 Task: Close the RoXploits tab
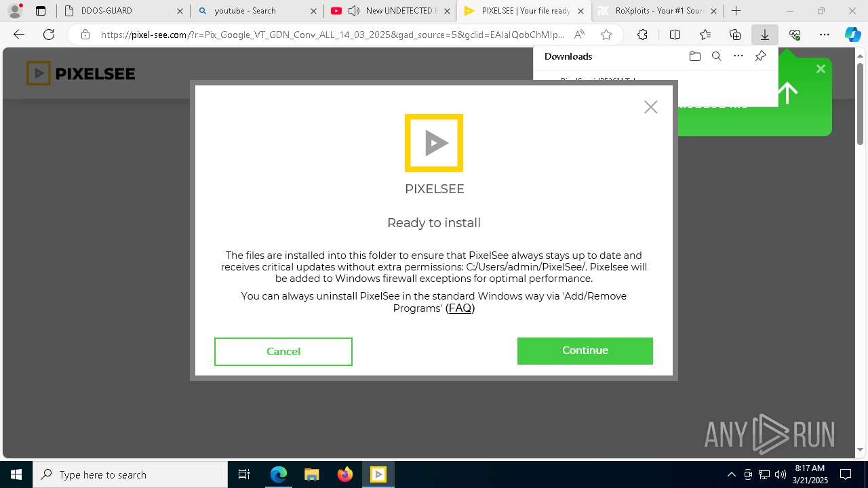713,11
